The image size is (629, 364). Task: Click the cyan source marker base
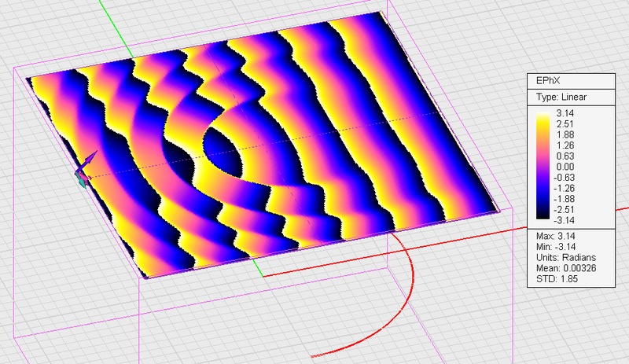(80, 179)
